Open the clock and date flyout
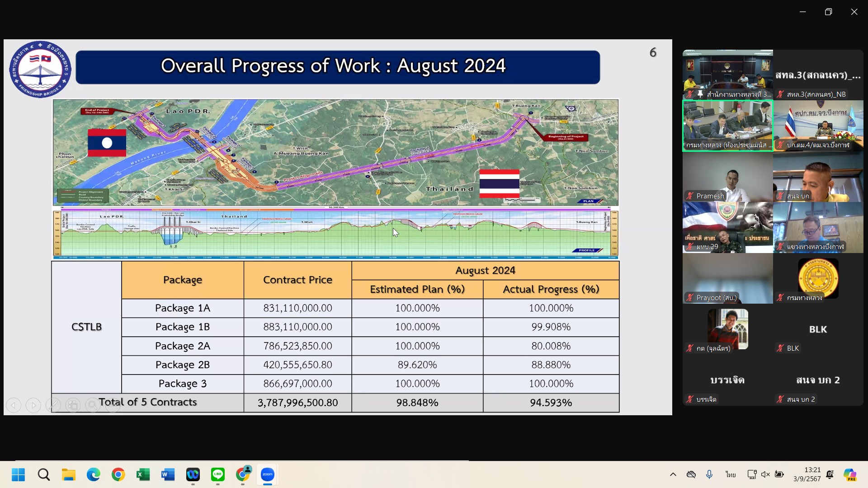The width and height of the screenshot is (868, 488). click(807, 474)
